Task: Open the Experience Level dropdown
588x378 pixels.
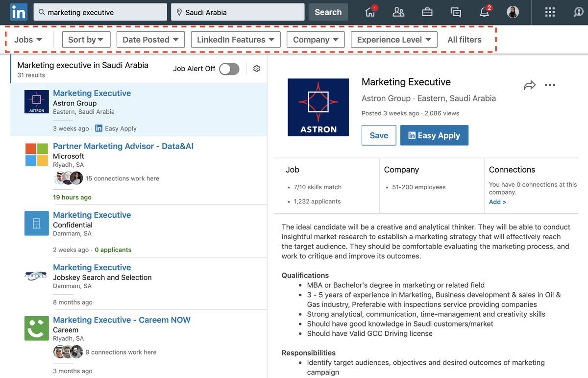Action: (x=394, y=40)
